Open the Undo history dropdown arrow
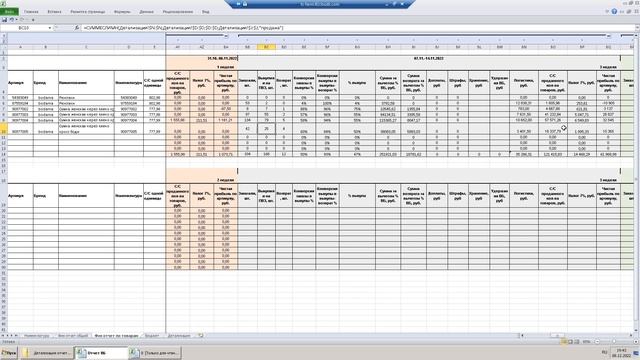 coord(16,20)
